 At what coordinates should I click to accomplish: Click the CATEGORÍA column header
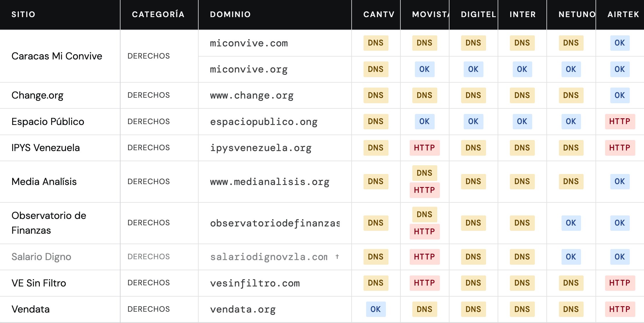click(x=158, y=14)
